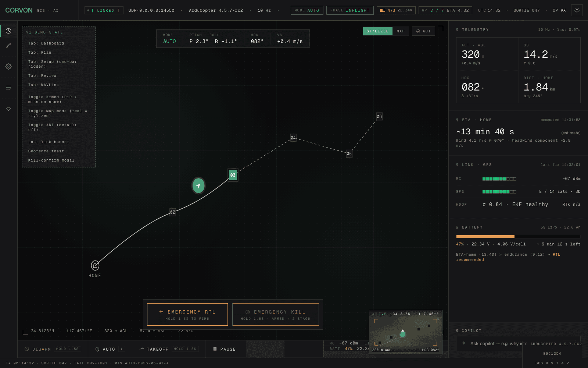Screen dimensions: 588x368
Task: Click the DISARM label in the command bar
Action: point(42,349)
